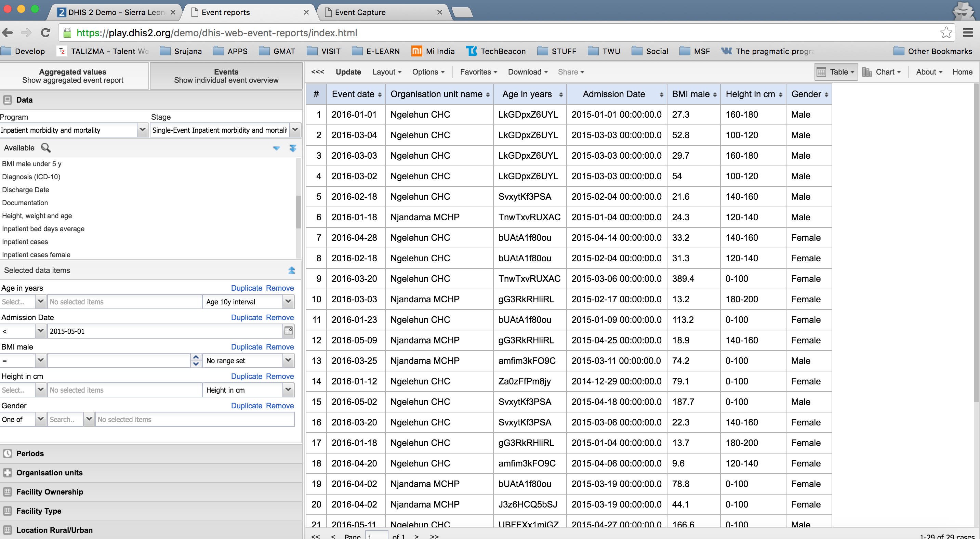Open the Admission Date calendar picker
This screenshot has width=980, height=539.
click(x=288, y=331)
